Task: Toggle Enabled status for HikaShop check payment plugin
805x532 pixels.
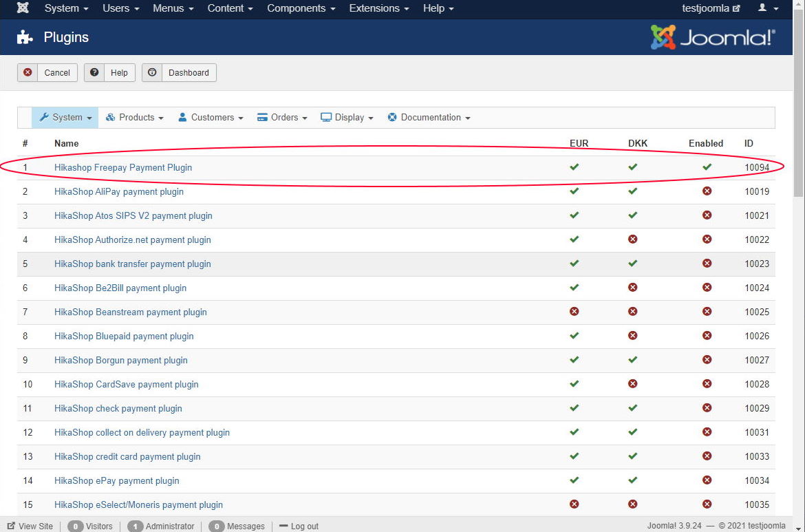Action: coord(707,407)
